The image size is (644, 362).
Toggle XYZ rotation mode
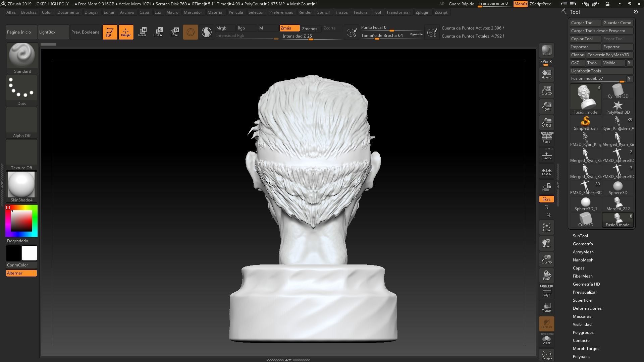coord(546,199)
